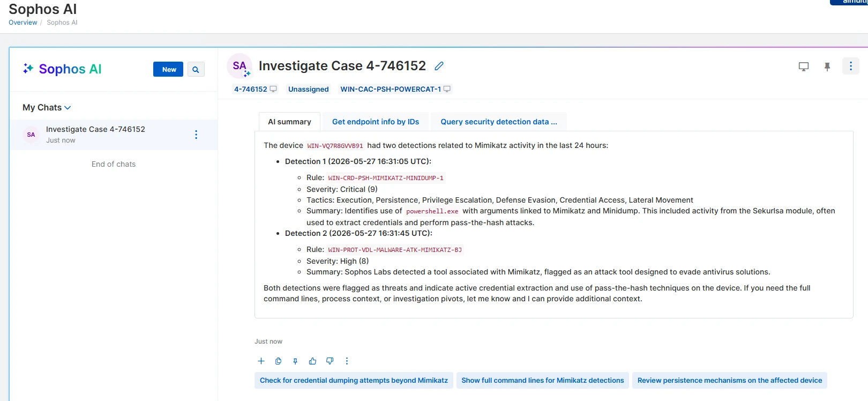Click the SA avatar beside the case title
The width and height of the screenshot is (868, 401).
click(240, 66)
